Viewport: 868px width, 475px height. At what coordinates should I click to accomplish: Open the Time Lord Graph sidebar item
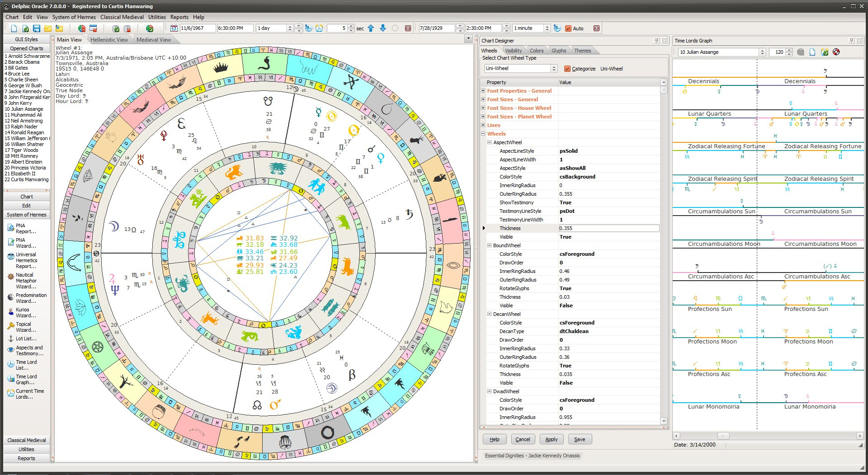click(x=26, y=379)
